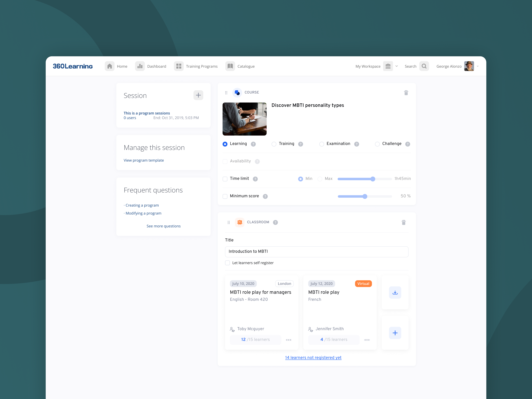Delete the Discover MBTI course via trash icon
The height and width of the screenshot is (399, 532).
point(406,92)
